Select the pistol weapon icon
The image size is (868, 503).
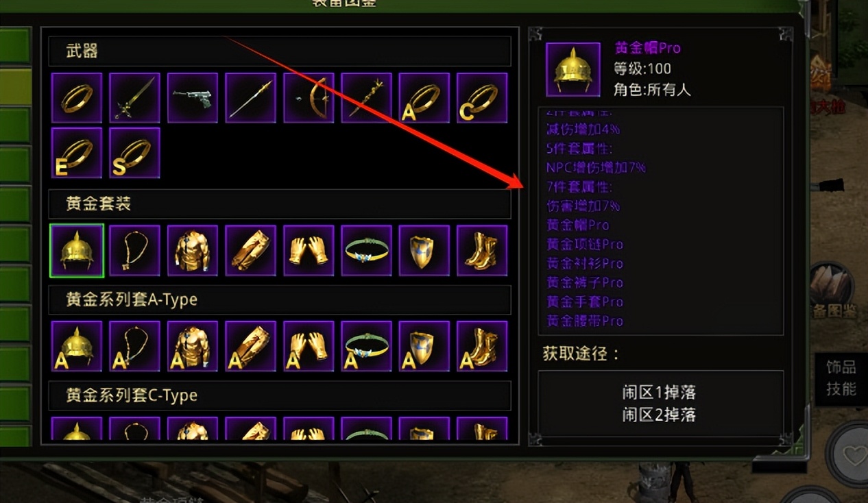[x=193, y=99]
